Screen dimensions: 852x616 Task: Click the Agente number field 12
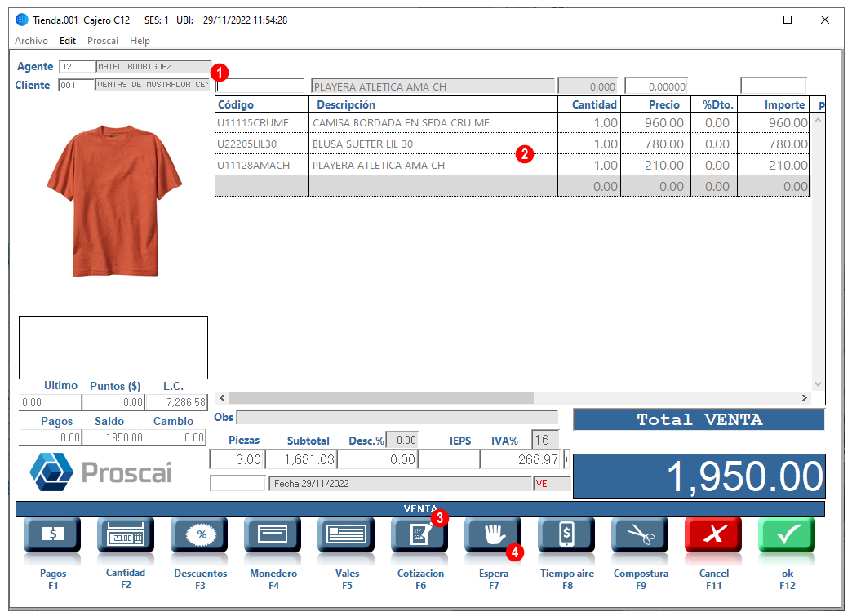click(78, 67)
